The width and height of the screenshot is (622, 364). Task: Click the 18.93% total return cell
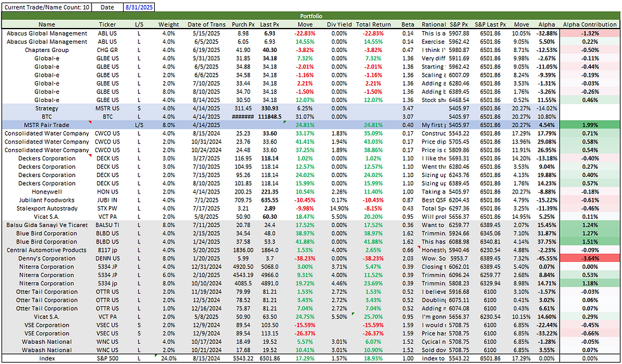(x=373, y=358)
